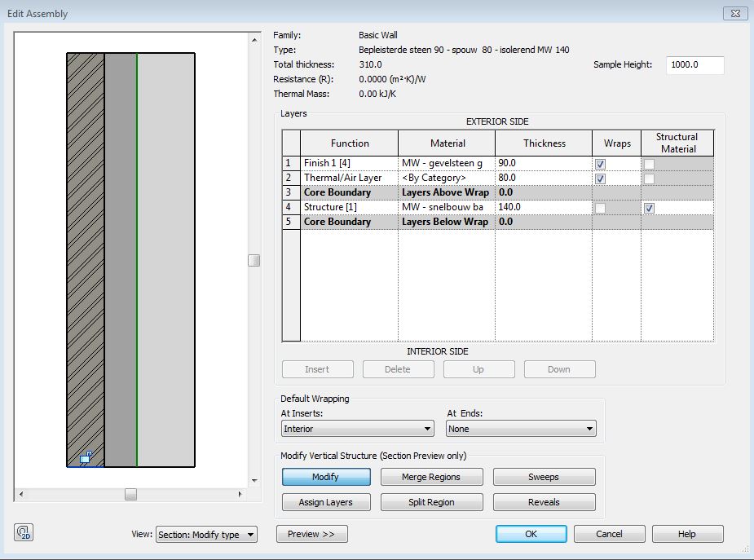Viewport: 754px width, 560px height.
Task: Uncheck Wraps for Thermal/Air Layer row
Action: 600,179
